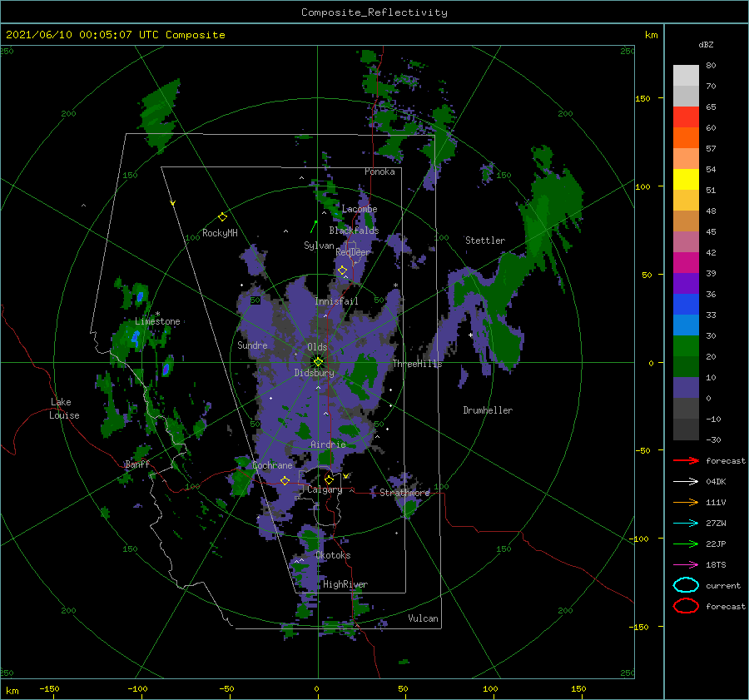Screen dimensions: 749x700
Task: Click the RockyMH label
Action: tap(220, 233)
